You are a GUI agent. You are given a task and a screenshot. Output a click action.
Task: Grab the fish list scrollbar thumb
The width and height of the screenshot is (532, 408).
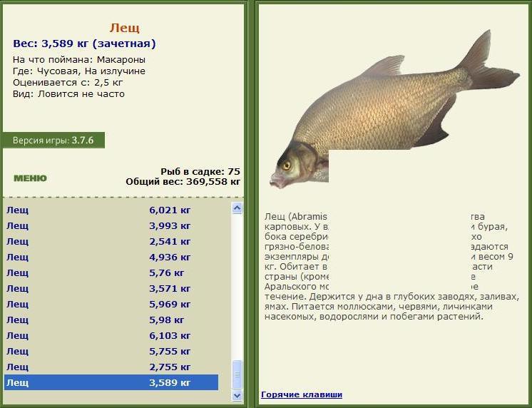(x=237, y=374)
